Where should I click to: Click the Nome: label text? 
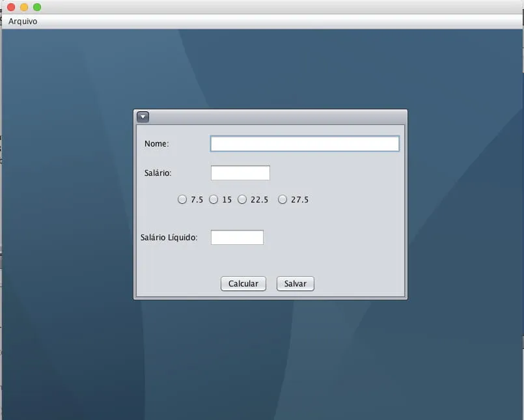[x=157, y=144]
